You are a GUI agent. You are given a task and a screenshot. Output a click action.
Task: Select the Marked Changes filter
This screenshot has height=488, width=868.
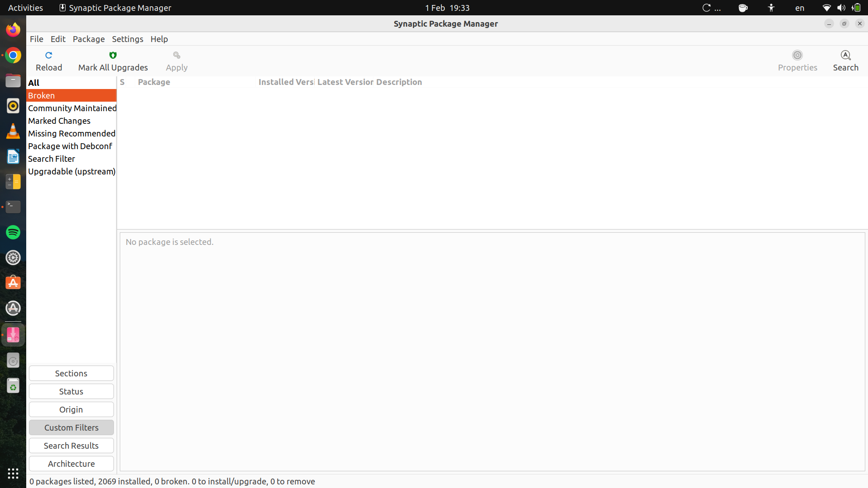pos(59,121)
